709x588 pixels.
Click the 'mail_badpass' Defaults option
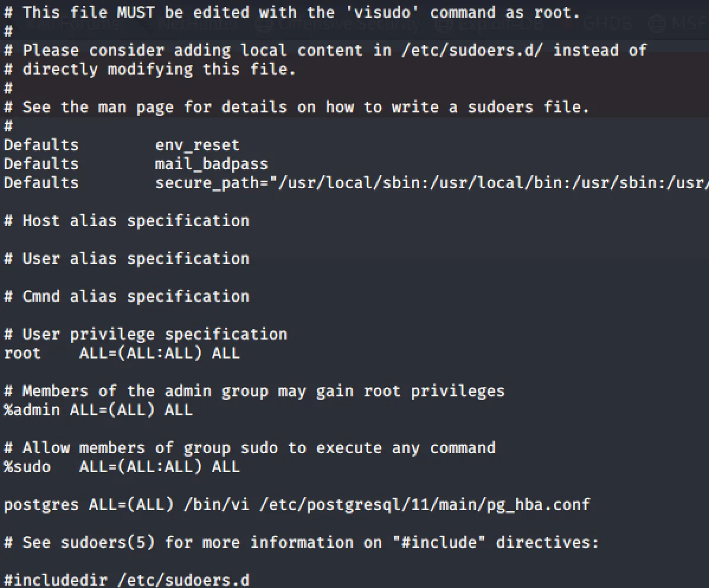coord(211,164)
